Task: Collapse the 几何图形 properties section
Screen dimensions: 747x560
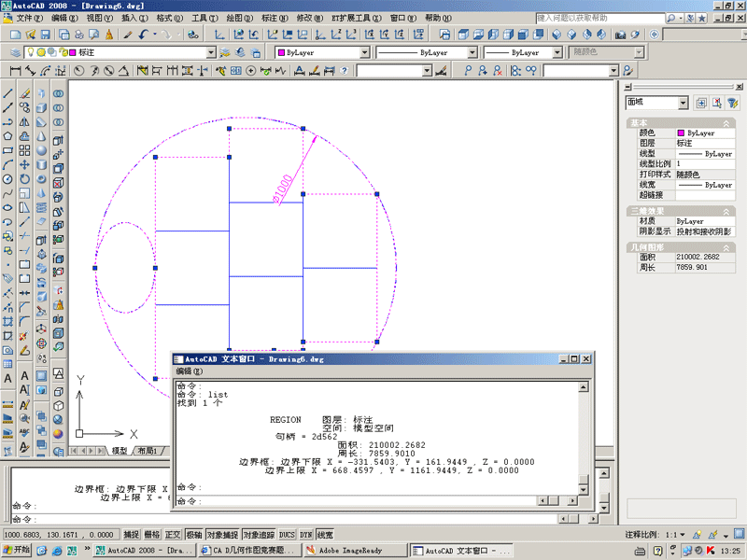Action: [726, 247]
